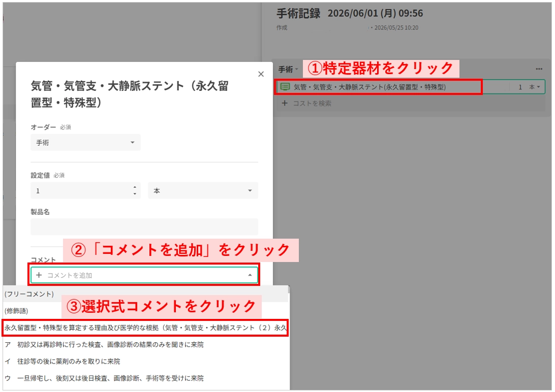Screen dimensions: 555x392
Task: Increase 設定値 with the up stepper arrow
Action: 135,187
